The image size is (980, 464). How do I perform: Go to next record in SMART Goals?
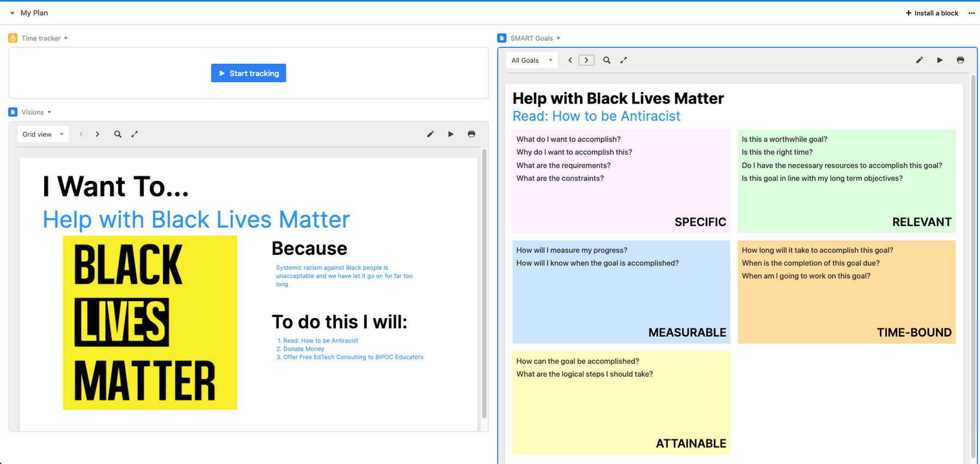click(x=586, y=60)
